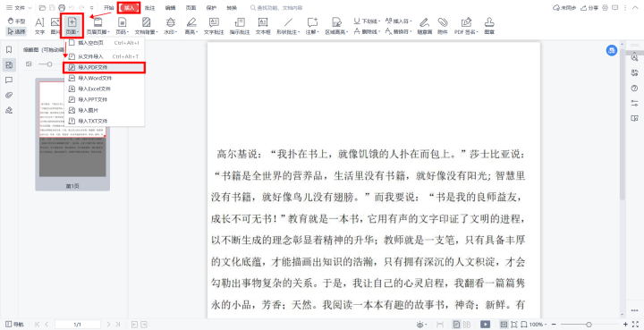Open the 形状批注 shape annotation dropdown
This screenshot has width=644, height=330.
pyautogui.click(x=288, y=26)
